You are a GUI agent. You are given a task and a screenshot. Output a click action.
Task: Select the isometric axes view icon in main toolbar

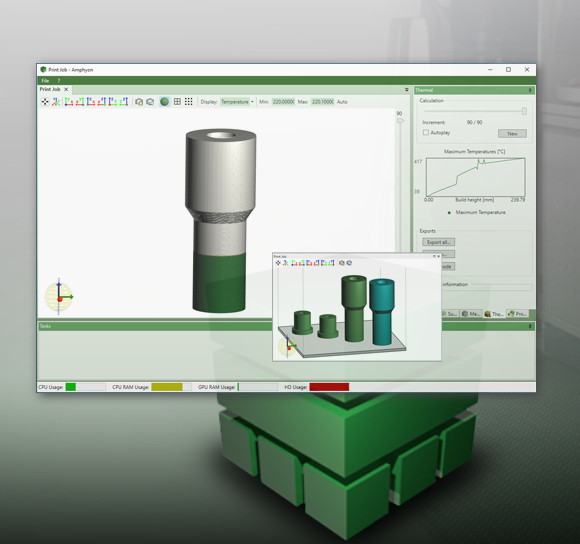click(56, 102)
